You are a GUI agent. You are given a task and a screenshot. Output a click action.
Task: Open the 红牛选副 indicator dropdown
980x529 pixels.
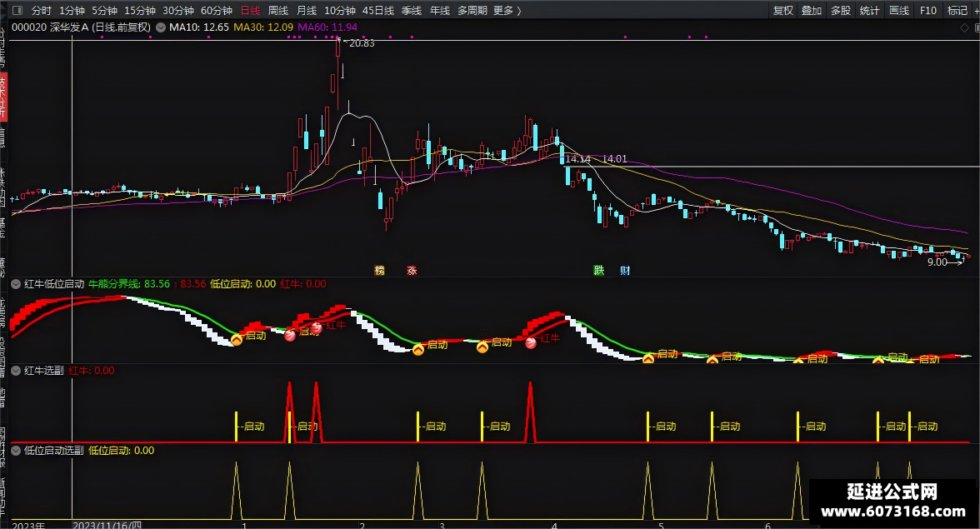pyautogui.click(x=17, y=371)
